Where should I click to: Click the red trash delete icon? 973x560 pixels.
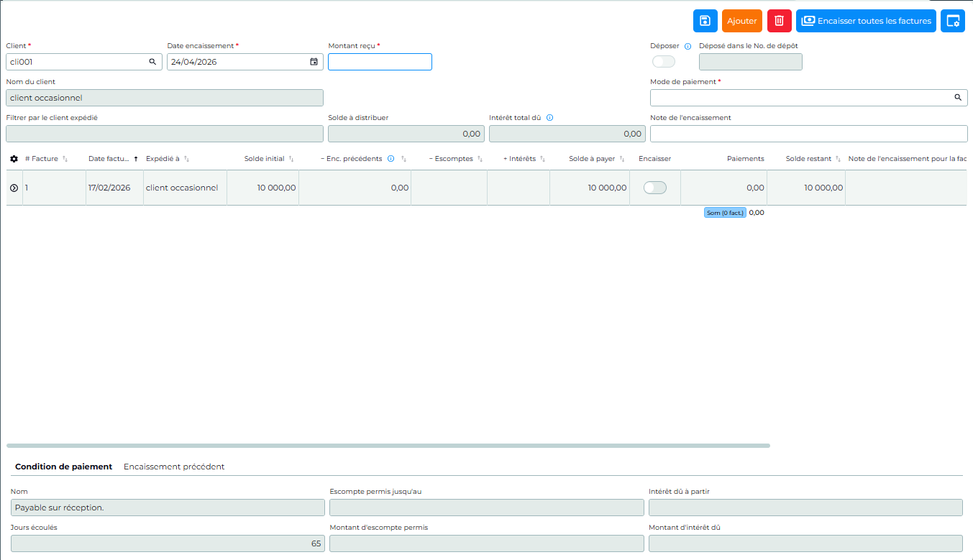point(779,21)
